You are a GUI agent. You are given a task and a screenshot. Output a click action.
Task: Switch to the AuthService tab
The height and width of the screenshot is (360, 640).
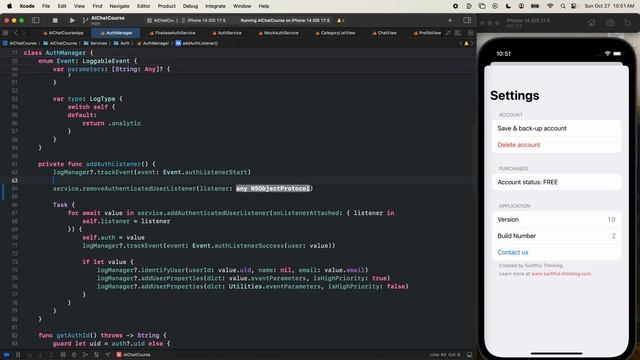click(x=227, y=33)
